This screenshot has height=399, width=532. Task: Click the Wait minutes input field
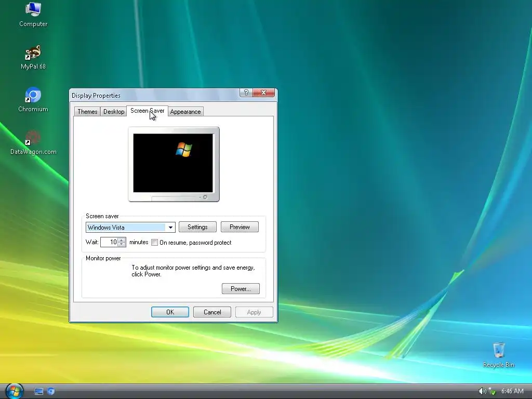point(109,242)
